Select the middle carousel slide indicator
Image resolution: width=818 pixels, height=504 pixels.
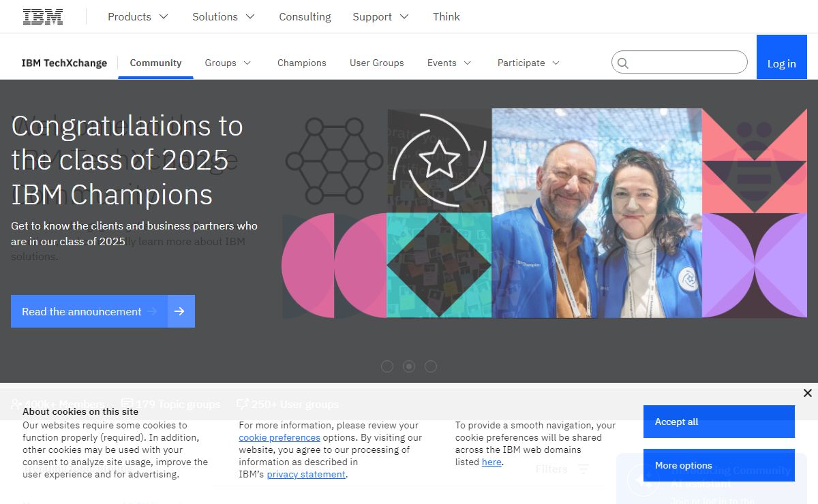click(x=409, y=366)
